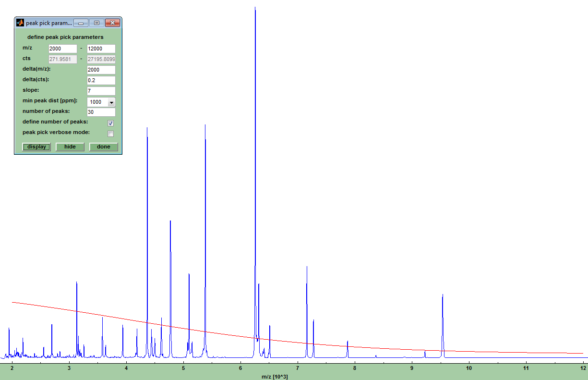Focus the delta(m/z) input field
The height and width of the screenshot is (380, 588).
tap(101, 70)
